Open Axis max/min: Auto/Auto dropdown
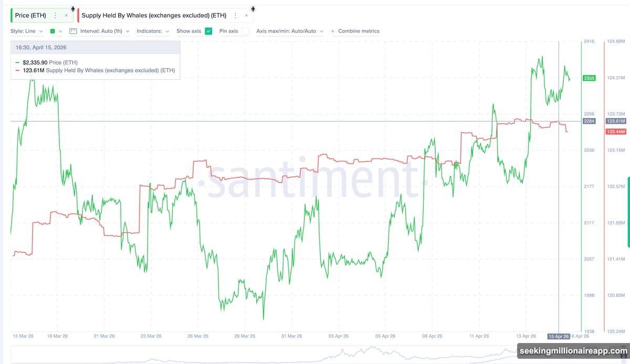Viewport: 630px width, 364px height. coord(289,31)
